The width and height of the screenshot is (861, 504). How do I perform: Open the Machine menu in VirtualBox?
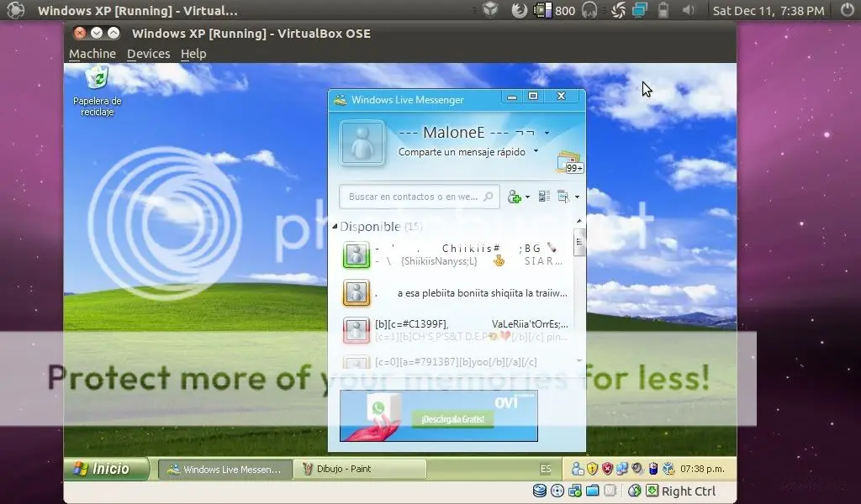pos(92,54)
